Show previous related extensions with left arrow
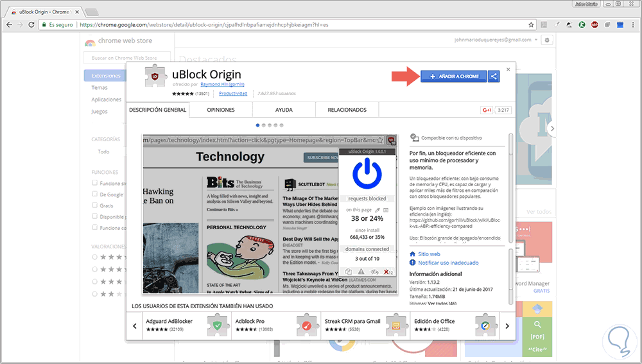642x364 pixels. point(134,326)
